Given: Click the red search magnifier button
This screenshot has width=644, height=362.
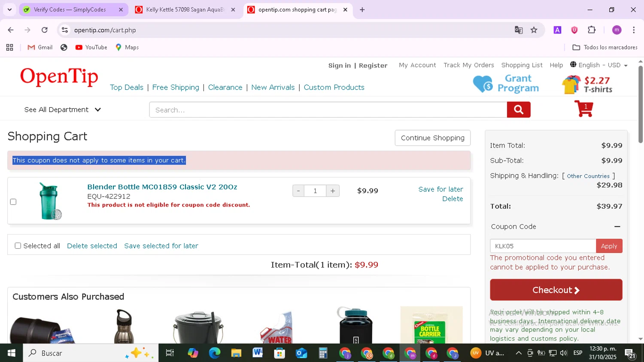Looking at the screenshot, I should coord(519,110).
